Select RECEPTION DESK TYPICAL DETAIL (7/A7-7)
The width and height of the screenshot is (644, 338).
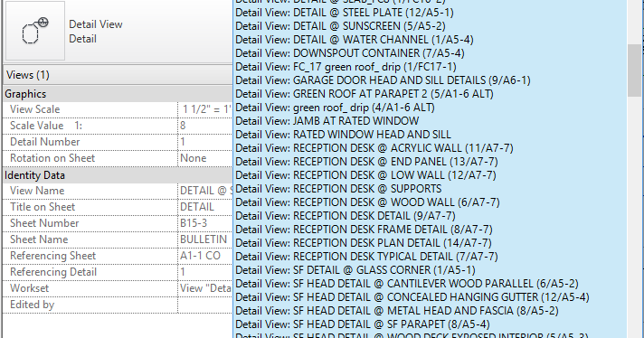(366, 257)
